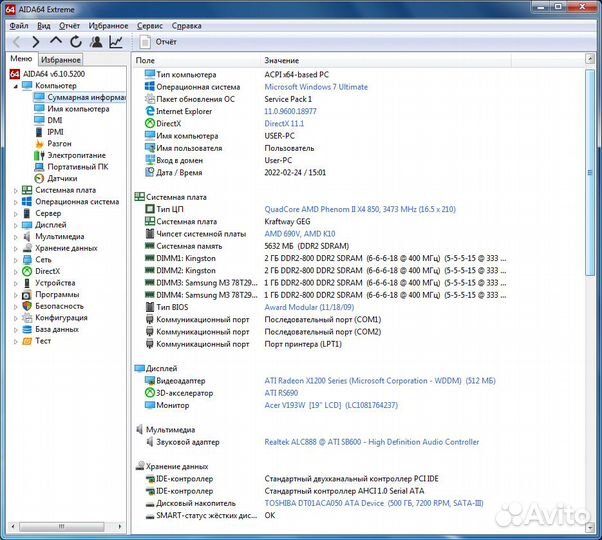Viewport: 602px width, 540px height.
Task: Expand the Хранение данных tree node
Action: 16,249
